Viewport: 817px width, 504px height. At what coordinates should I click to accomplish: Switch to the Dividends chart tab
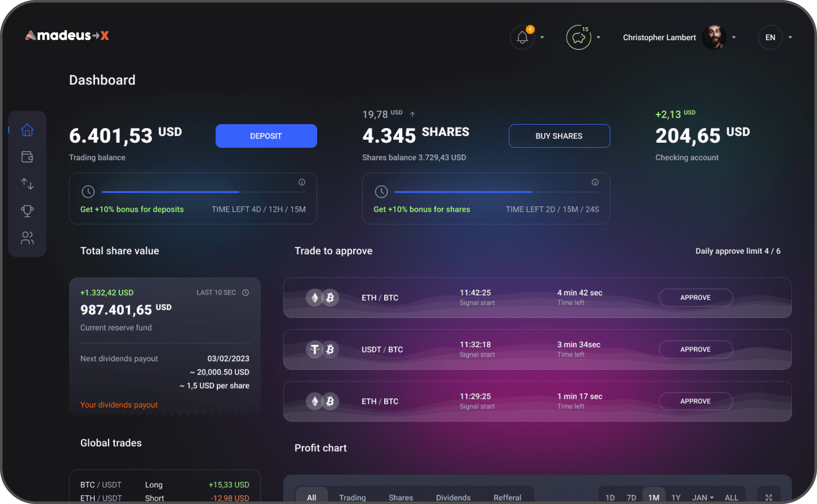453,497
